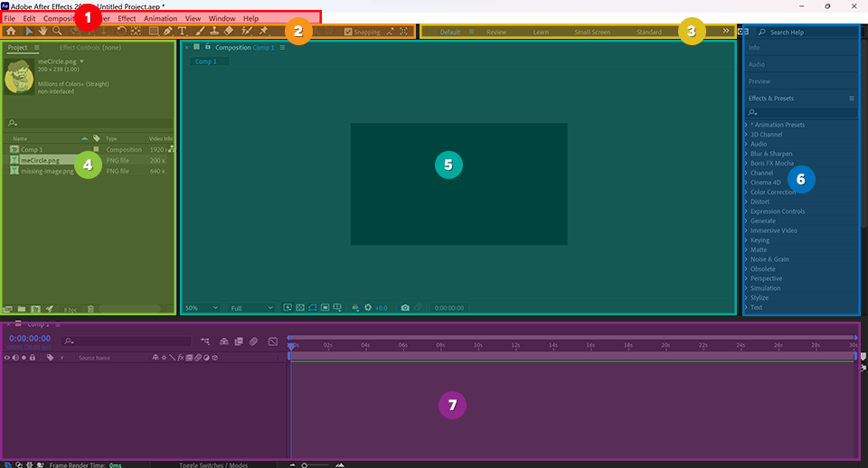Image resolution: width=868 pixels, height=468 pixels.
Task: Open the Window menu
Action: tap(222, 18)
